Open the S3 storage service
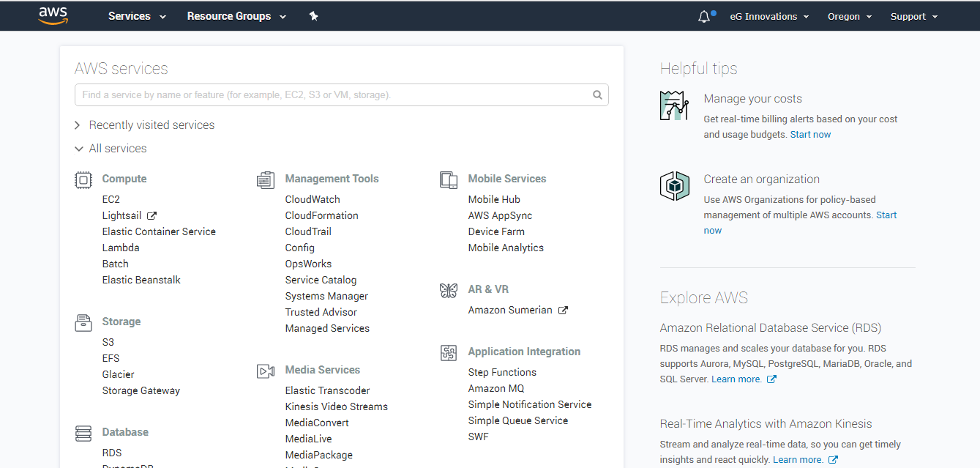Viewport: 980px width, 468px height. 108,342
